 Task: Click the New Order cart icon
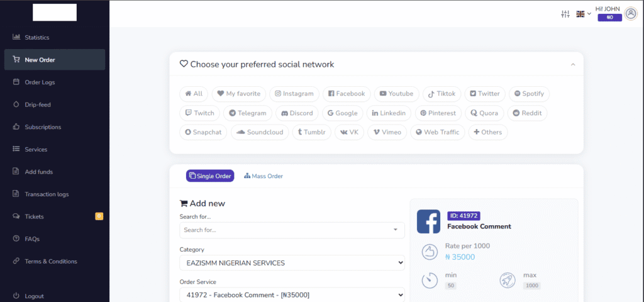[x=16, y=60]
